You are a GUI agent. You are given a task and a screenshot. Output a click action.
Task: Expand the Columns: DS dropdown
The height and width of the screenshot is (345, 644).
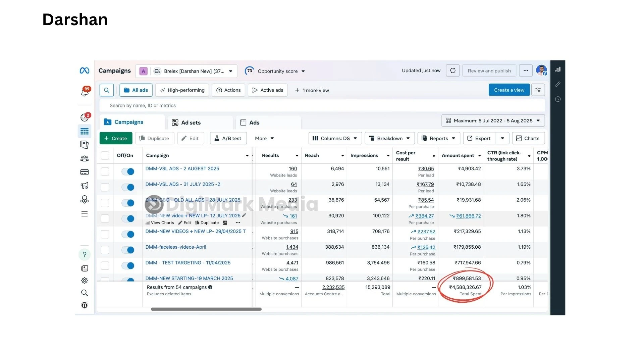(335, 138)
